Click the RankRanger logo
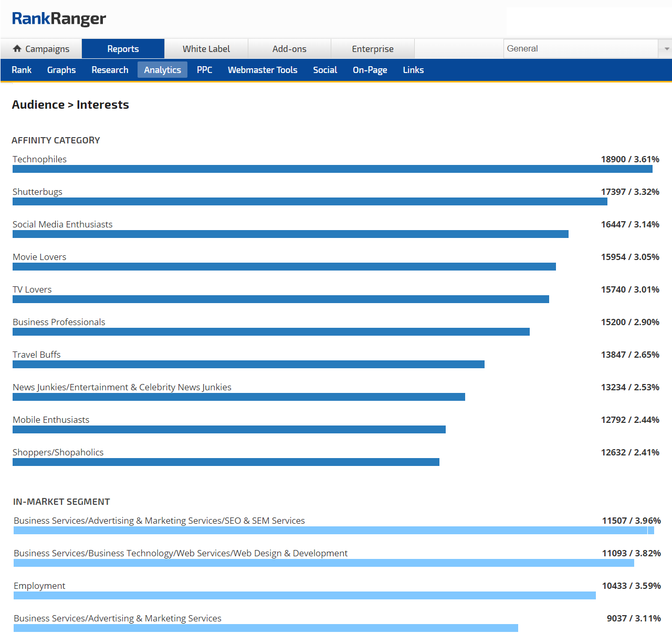 point(59,19)
